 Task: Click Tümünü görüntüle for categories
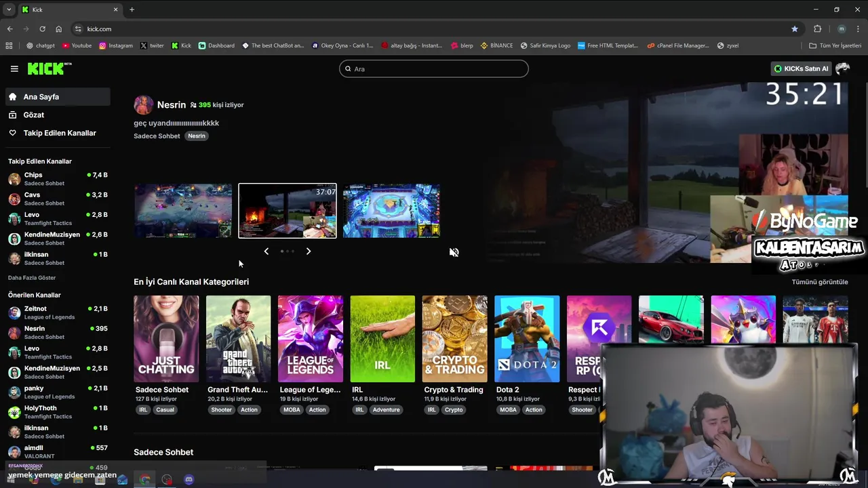point(820,282)
